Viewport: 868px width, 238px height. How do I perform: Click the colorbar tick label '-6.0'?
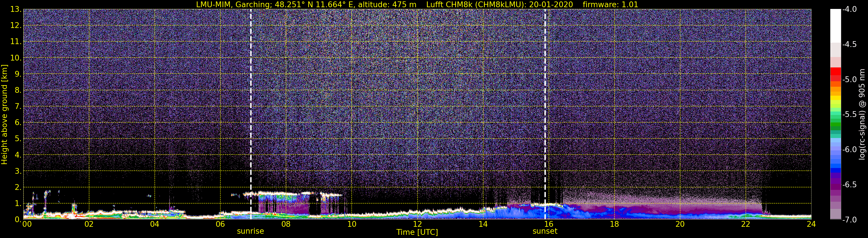(850, 149)
